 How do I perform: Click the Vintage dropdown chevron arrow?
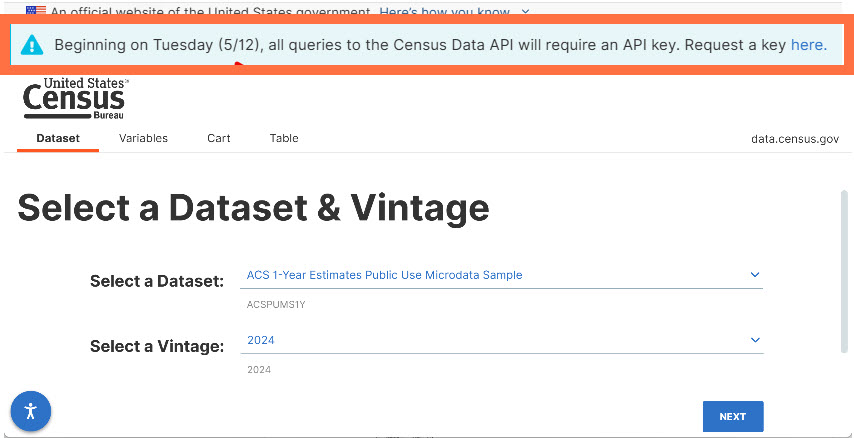coord(755,340)
